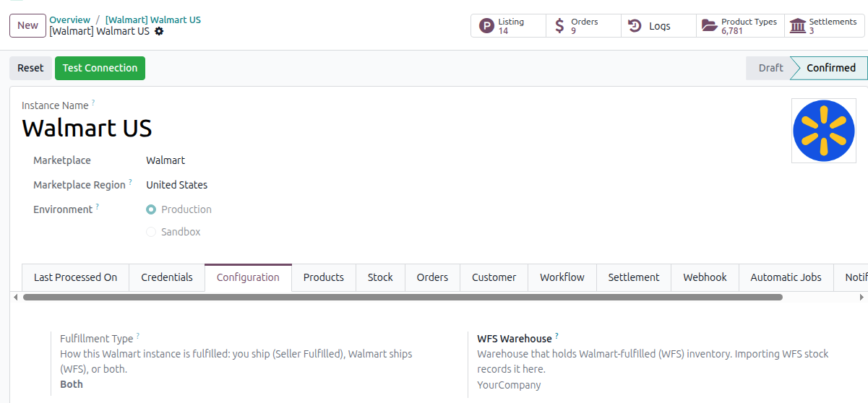Click the Reset button
This screenshot has height=403, width=868.
[x=30, y=68]
